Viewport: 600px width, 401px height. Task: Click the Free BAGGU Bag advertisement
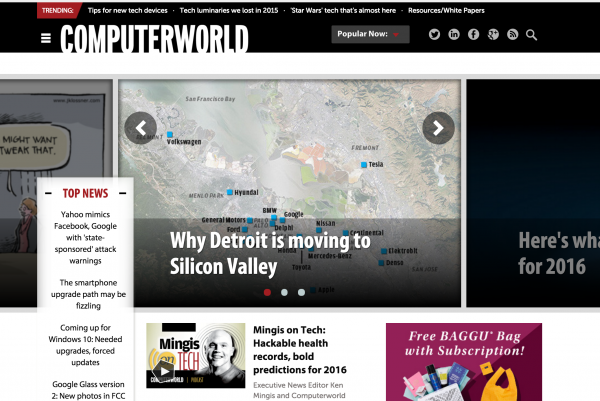[464, 362]
